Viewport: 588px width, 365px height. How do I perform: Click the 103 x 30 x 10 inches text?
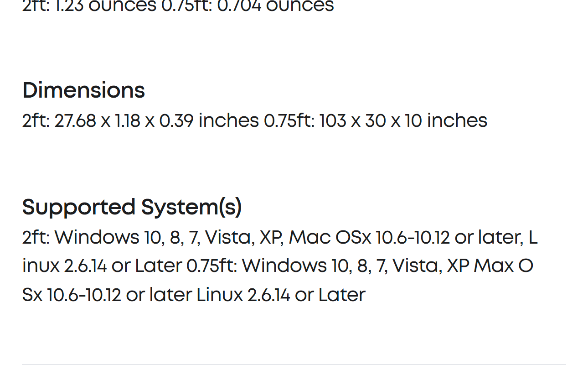(403, 121)
